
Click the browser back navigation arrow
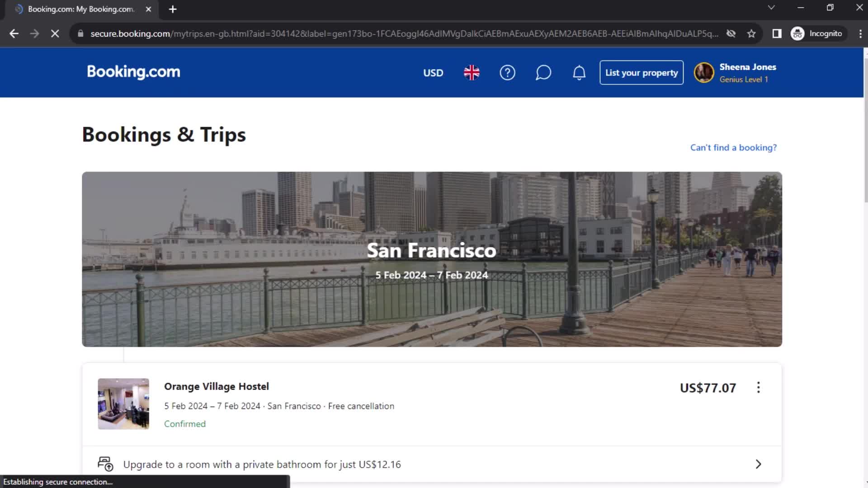[14, 33]
